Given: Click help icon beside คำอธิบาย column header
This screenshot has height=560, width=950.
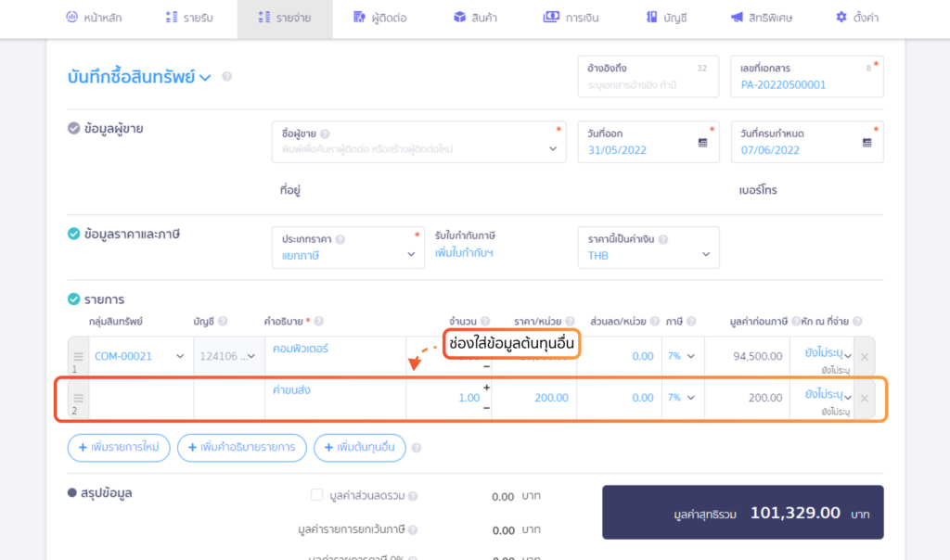Looking at the screenshot, I should coord(319,322).
